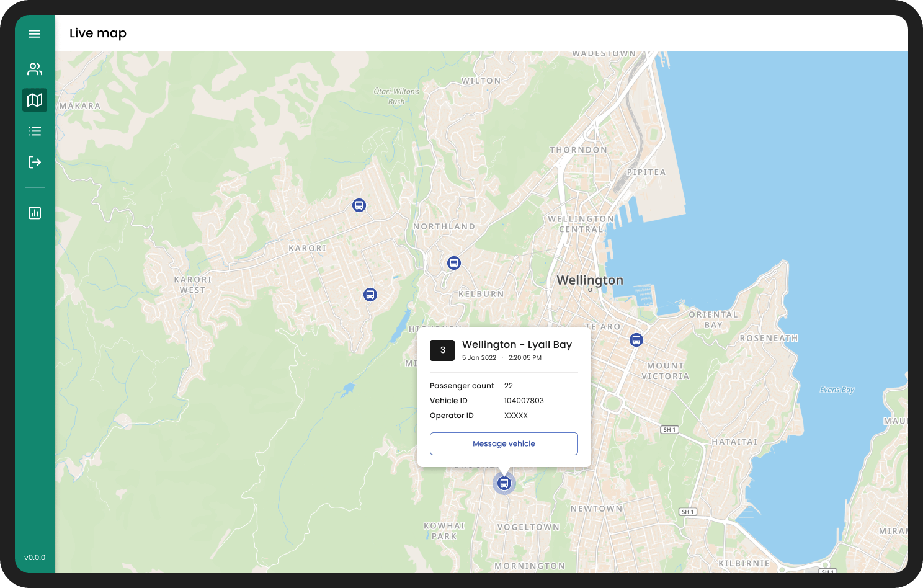Click the Vehicle ID value 104007803
Viewport: 923px width, 588px height.
(524, 401)
